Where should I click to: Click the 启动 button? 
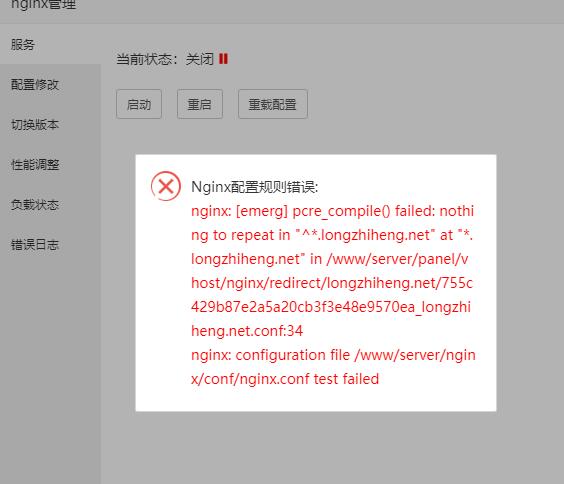(x=139, y=104)
